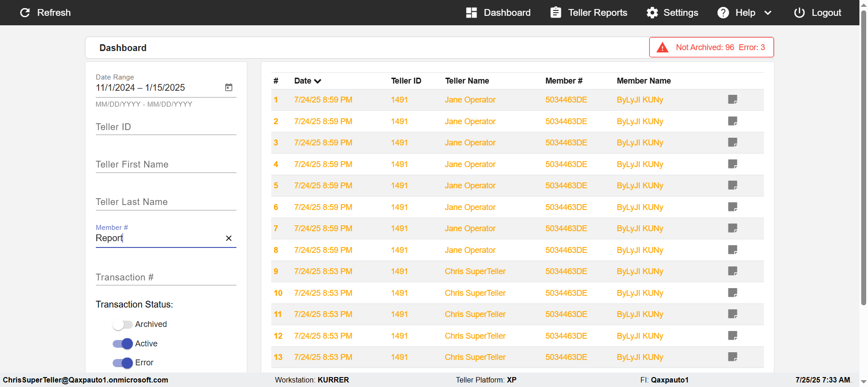868x387 pixels.
Task: Go to Dashboard in the top navigation
Action: (x=498, y=13)
